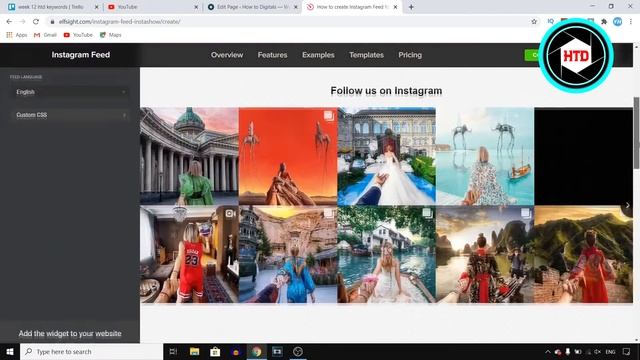Open the white wedding dress palace photo

(x=387, y=156)
